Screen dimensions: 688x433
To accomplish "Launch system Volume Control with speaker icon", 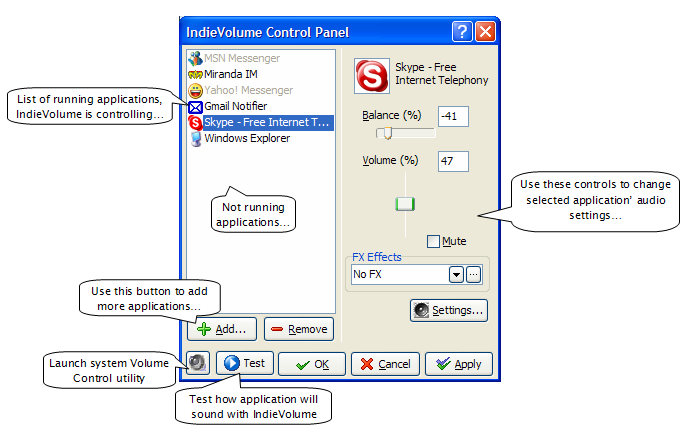I will click(198, 363).
